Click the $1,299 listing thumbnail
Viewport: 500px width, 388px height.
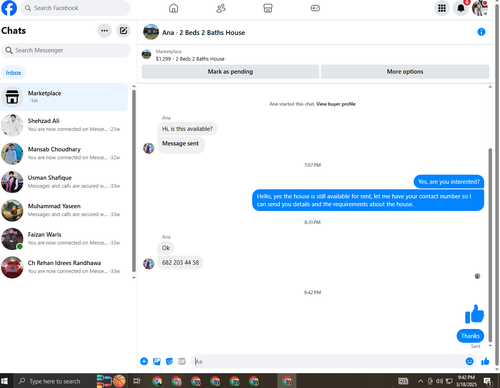pyautogui.click(x=146, y=54)
